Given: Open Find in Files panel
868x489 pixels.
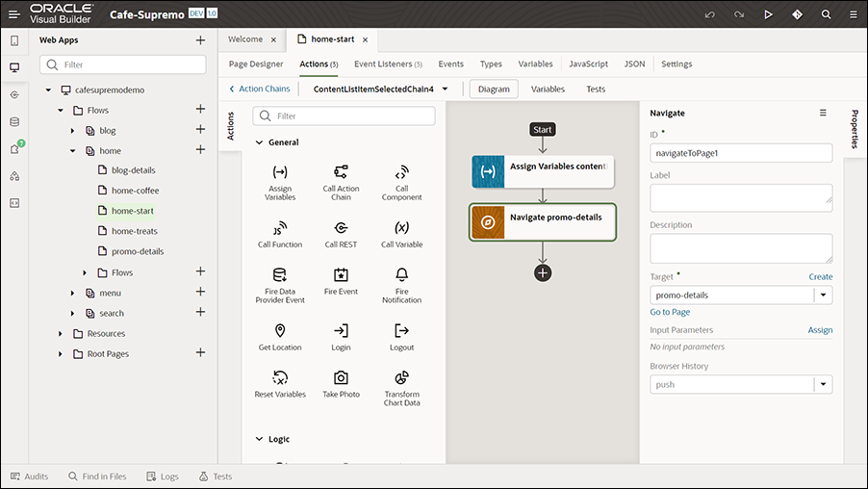Looking at the screenshot, I should (97, 476).
